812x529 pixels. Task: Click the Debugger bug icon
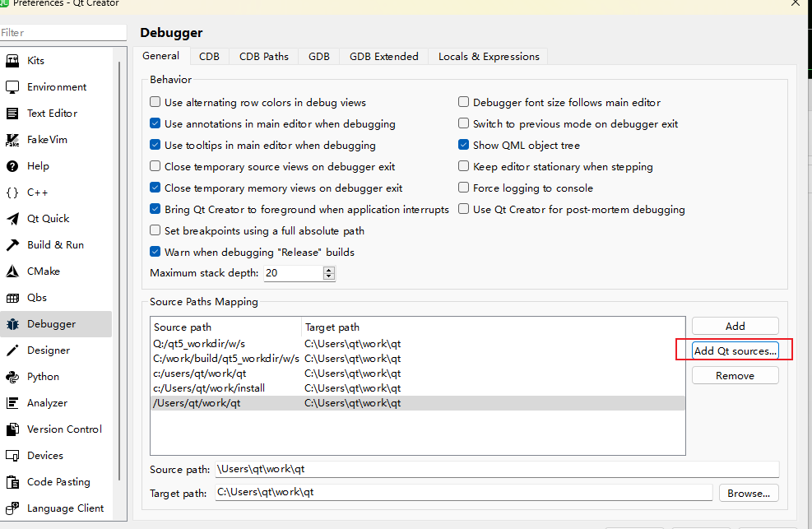point(12,324)
